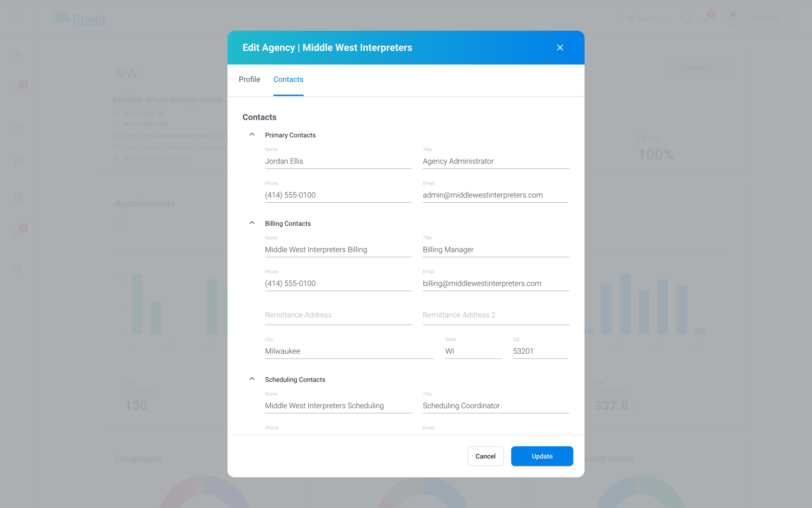The height and width of the screenshot is (508, 812).
Task: Edit the primary contact name Jordan Ellis
Action: pyautogui.click(x=338, y=161)
